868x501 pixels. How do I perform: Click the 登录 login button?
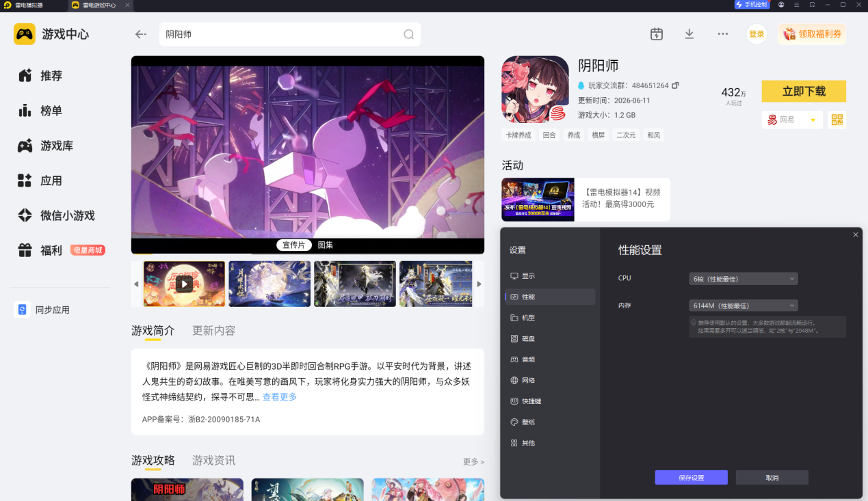(757, 34)
